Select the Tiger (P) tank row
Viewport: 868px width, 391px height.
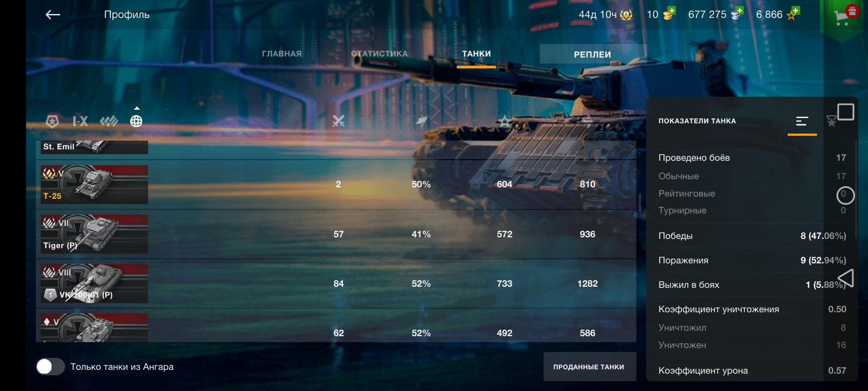336,234
